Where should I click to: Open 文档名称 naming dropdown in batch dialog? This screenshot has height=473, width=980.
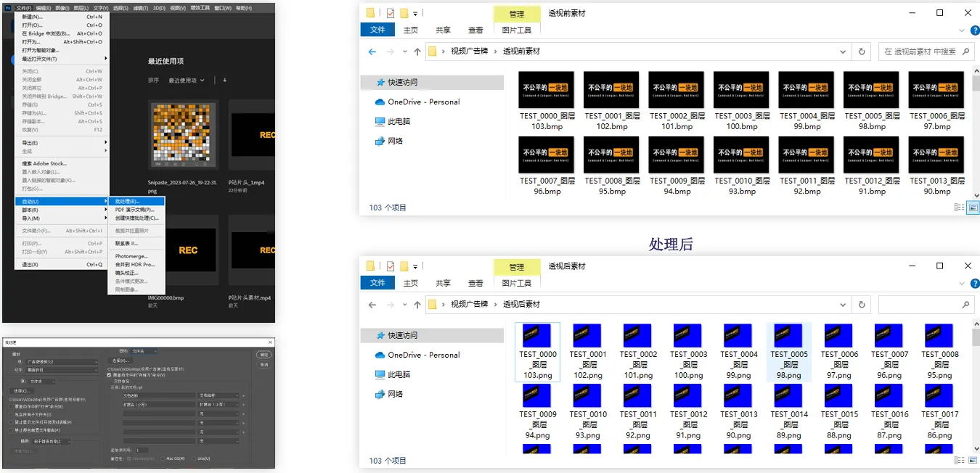219,395
